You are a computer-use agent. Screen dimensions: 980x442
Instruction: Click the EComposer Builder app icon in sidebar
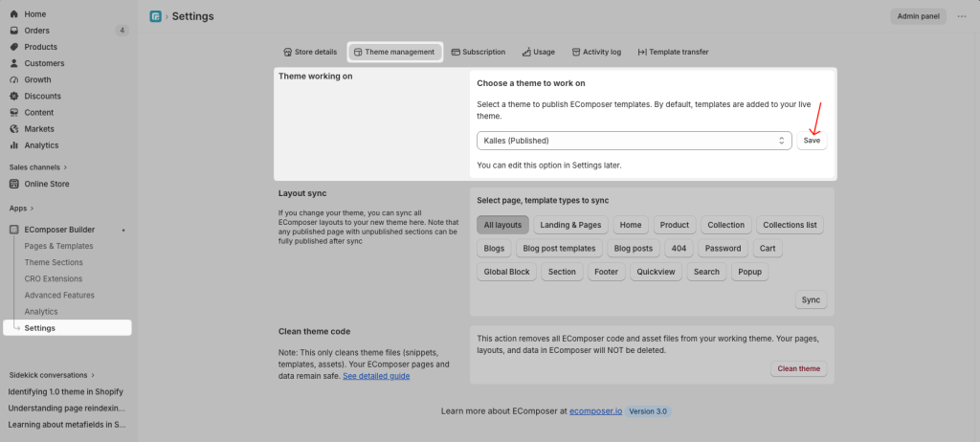[14, 230]
